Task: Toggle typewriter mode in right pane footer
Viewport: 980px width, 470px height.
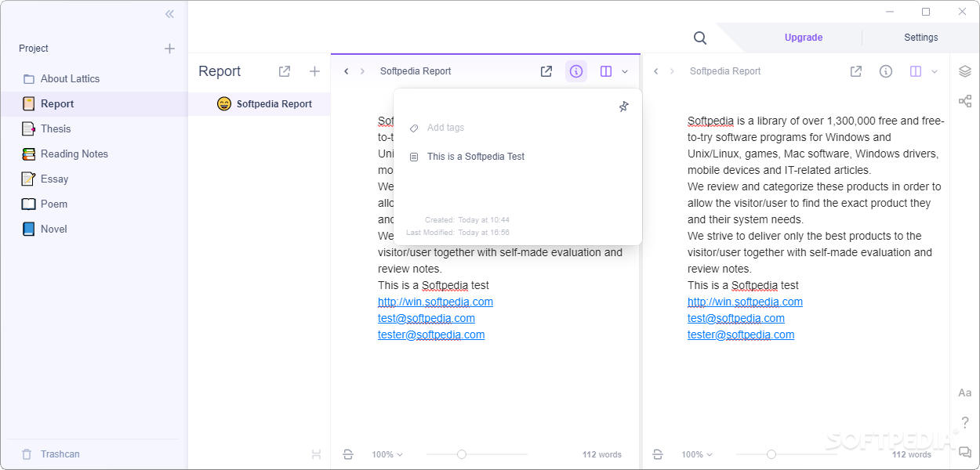Action: pos(658,454)
